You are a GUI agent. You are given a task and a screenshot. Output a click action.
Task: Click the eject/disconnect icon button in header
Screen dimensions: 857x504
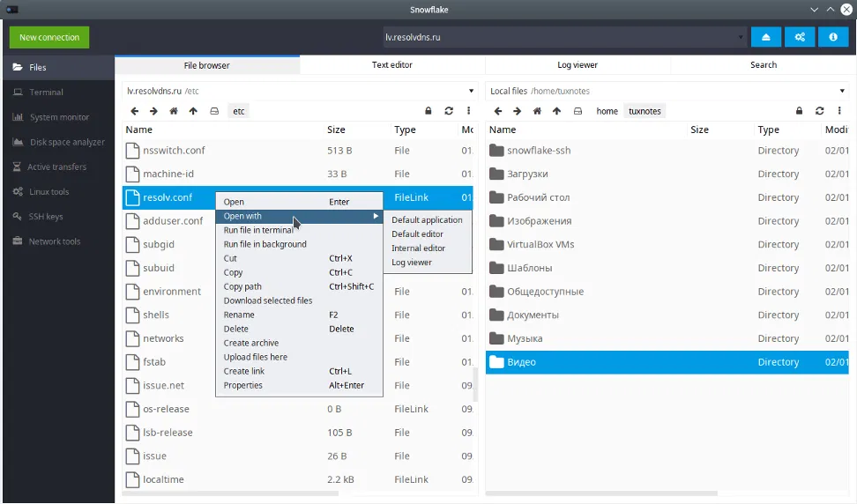click(765, 37)
